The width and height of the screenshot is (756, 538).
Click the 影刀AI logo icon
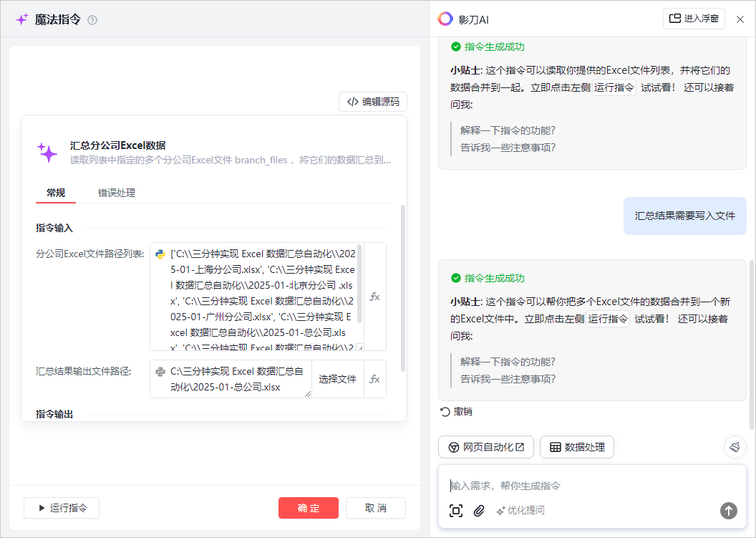(x=445, y=19)
